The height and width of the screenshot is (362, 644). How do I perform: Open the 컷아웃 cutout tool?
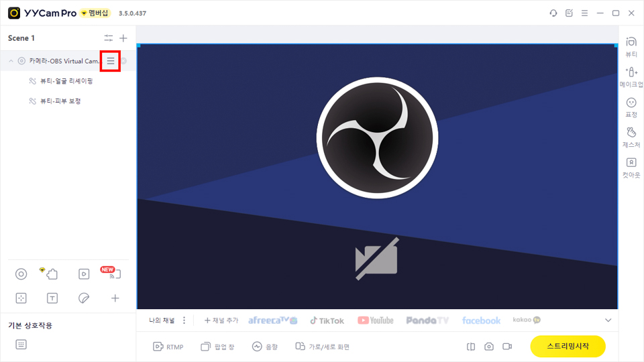pyautogui.click(x=631, y=168)
